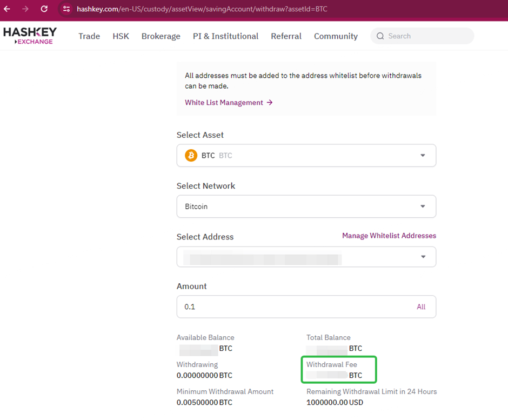Open the Brokerage menu
Viewport: 508px width, 420px height.
[x=161, y=36]
